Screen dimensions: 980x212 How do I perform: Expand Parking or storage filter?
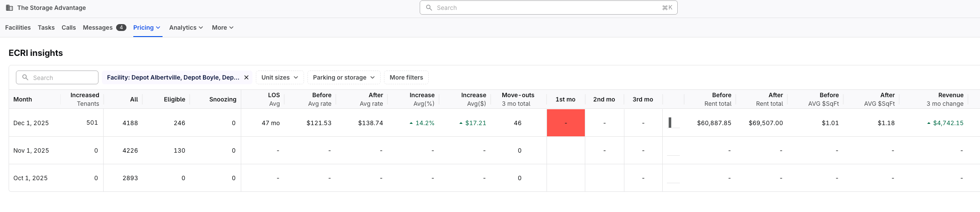point(344,77)
